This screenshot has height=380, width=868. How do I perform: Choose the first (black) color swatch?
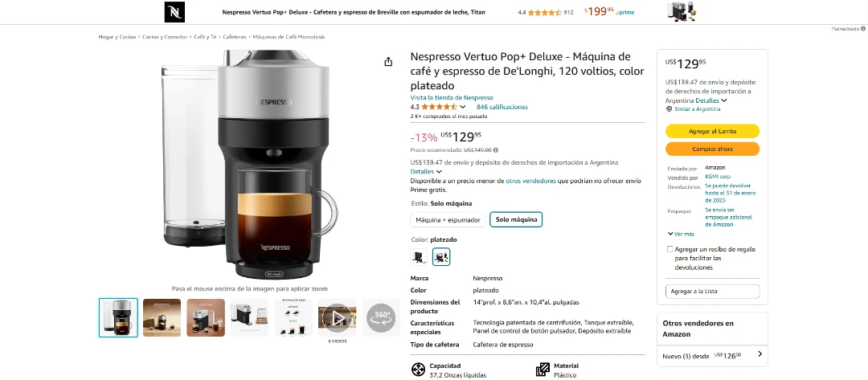[419, 257]
